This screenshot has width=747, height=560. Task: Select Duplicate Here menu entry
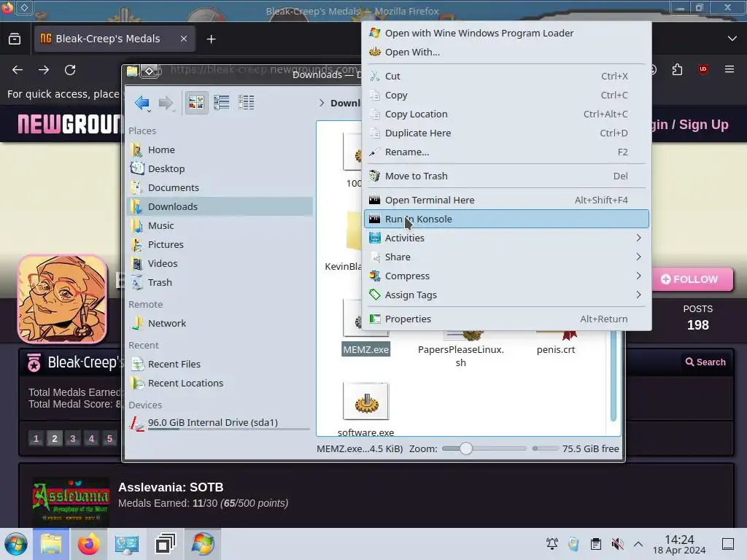click(x=506, y=133)
